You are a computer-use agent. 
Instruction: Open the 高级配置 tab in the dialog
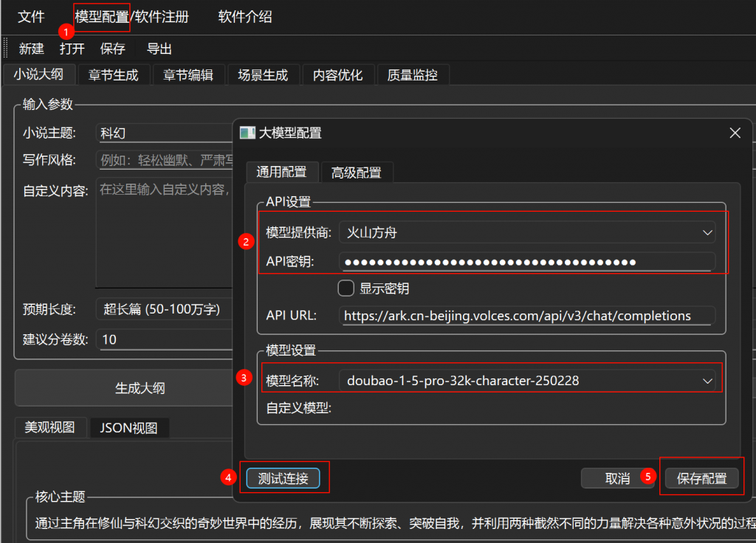(x=357, y=172)
